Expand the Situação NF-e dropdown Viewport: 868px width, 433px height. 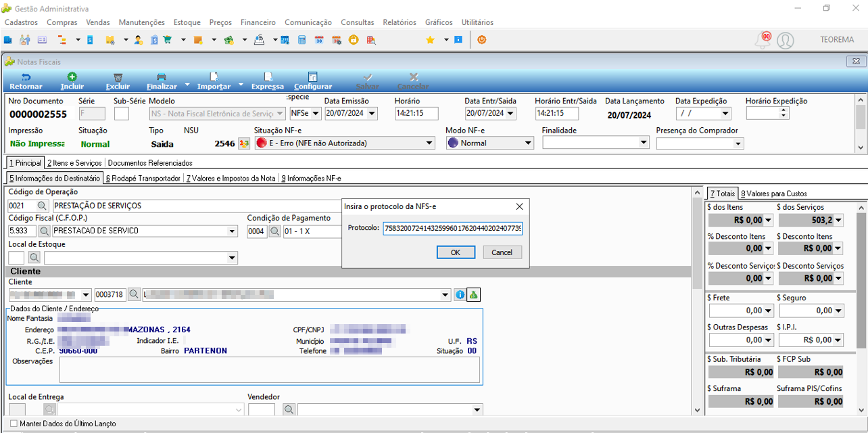(430, 143)
